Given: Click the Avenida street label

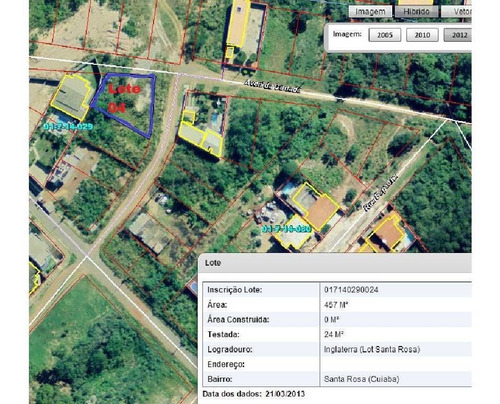Looking at the screenshot, I should [272, 87].
